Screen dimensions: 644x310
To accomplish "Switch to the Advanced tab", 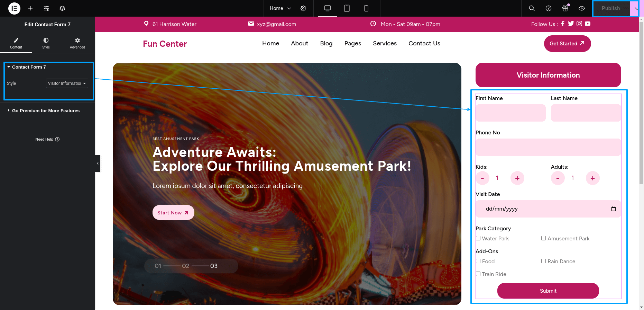I will tap(77, 43).
